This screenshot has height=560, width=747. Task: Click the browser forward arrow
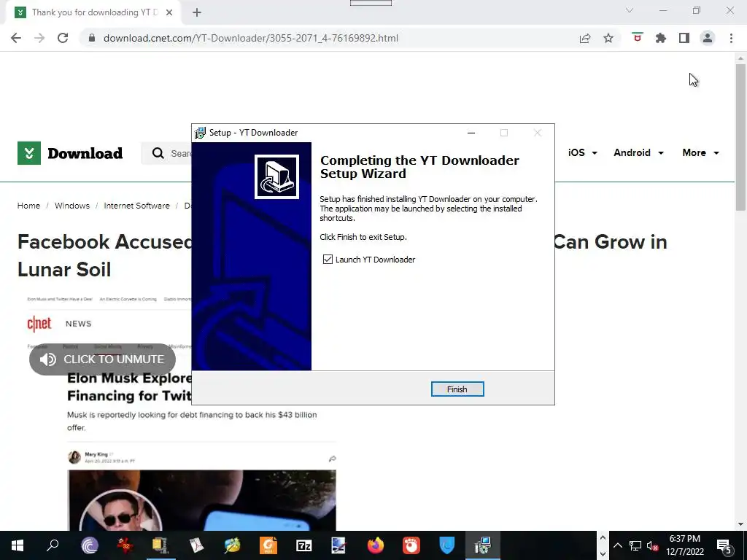coord(39,38)
